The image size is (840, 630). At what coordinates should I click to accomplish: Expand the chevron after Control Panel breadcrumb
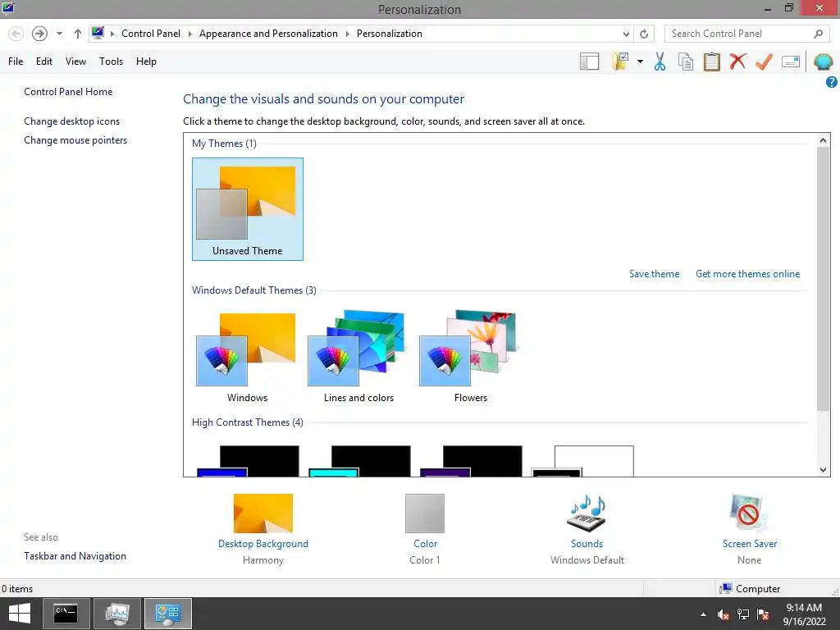coord(189,34)
